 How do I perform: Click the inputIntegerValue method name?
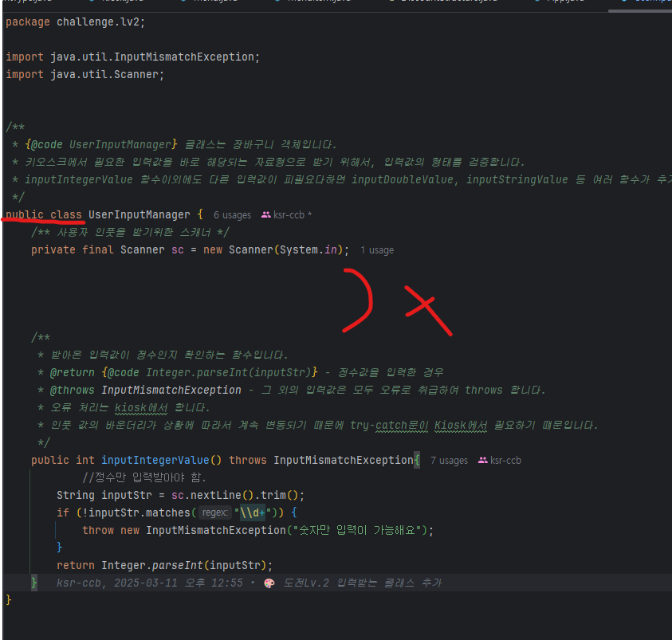coord(155,460)
